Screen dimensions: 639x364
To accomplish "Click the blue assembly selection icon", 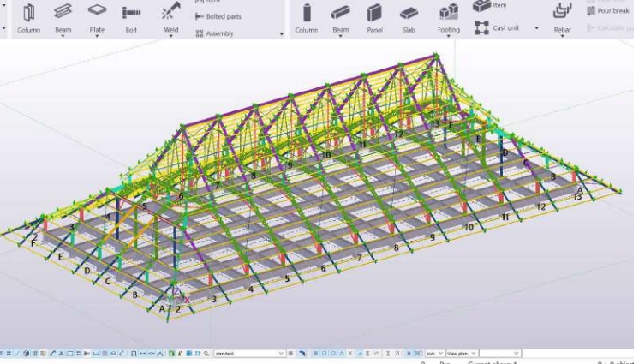I will coord(189,354).
